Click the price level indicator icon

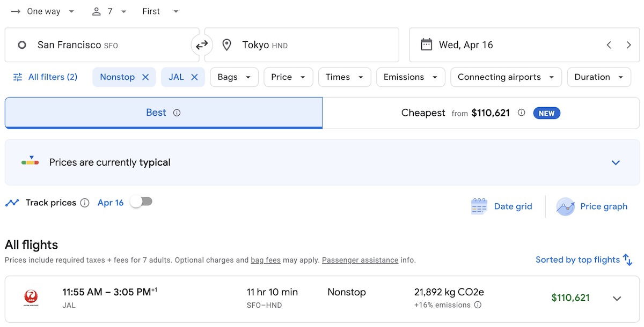click(x=30, y=161)
